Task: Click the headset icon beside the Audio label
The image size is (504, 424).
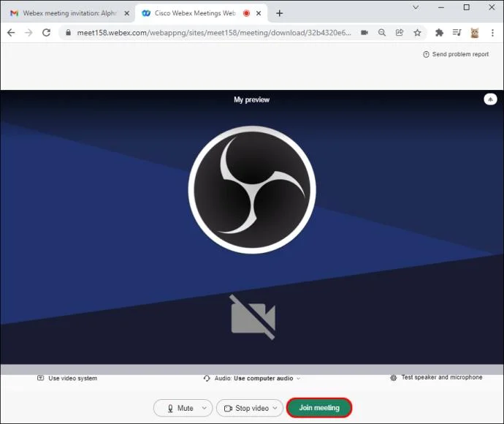Action: pyautogui.click(x=207, y=379)
